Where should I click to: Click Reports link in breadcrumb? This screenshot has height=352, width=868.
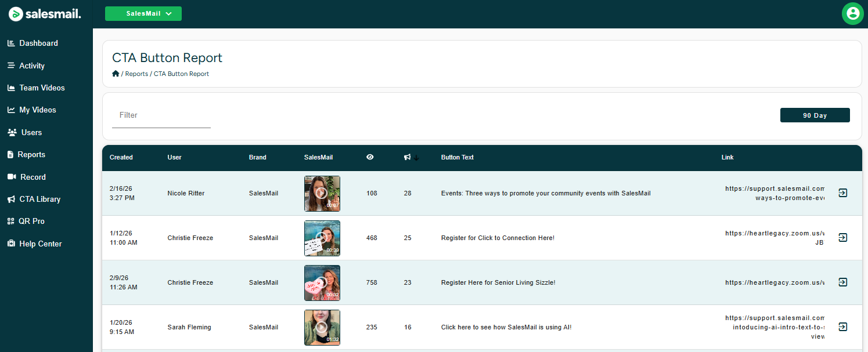136,74
